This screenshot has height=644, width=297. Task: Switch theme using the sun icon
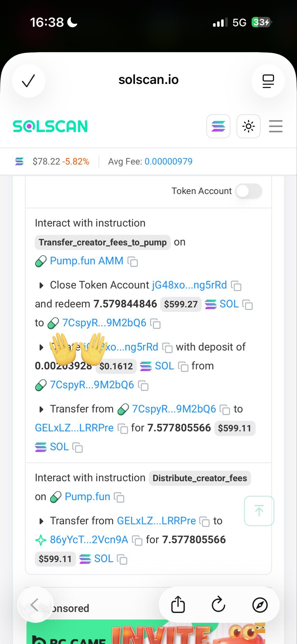[248, 126]
